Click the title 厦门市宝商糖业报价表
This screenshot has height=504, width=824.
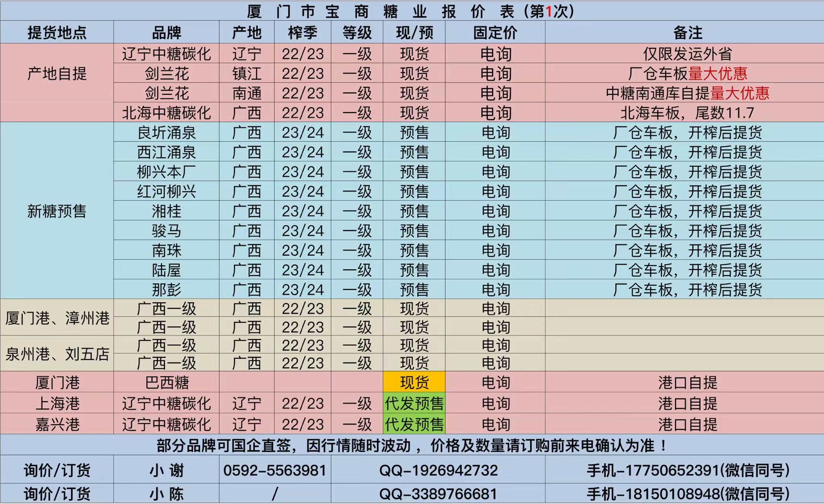[411, 11]
